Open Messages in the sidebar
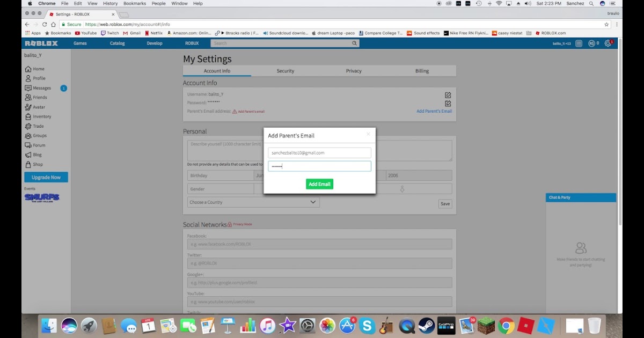This screenshot has width=644, height=338. pyautogui.click(x=38, y=88)
